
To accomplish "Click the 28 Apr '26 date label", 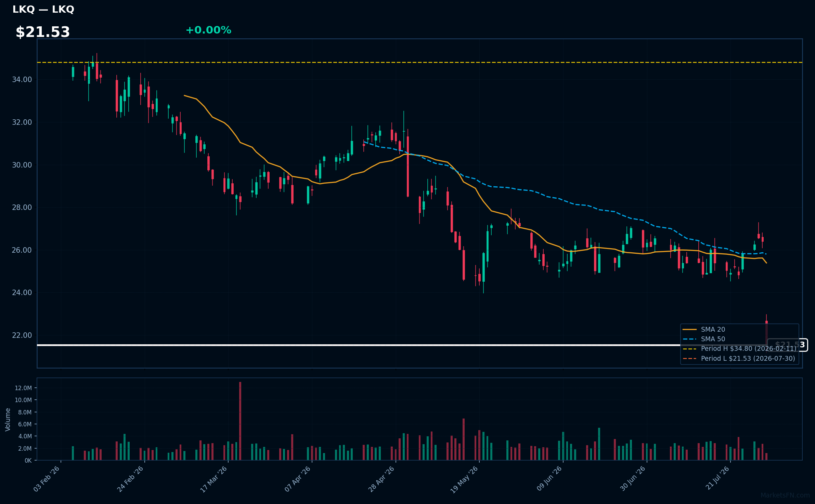I will (381, 479).
